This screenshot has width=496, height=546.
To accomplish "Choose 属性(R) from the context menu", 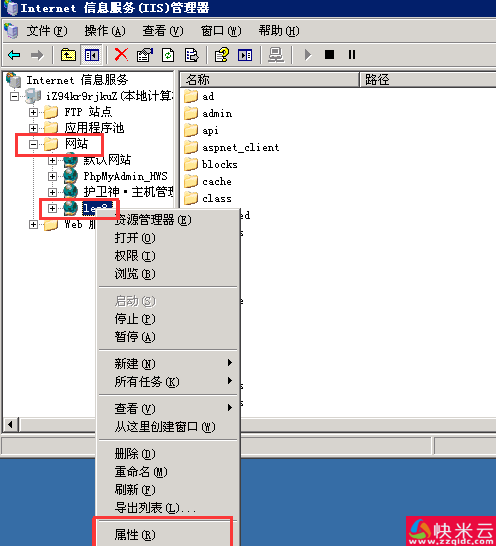I will [135, 535].
